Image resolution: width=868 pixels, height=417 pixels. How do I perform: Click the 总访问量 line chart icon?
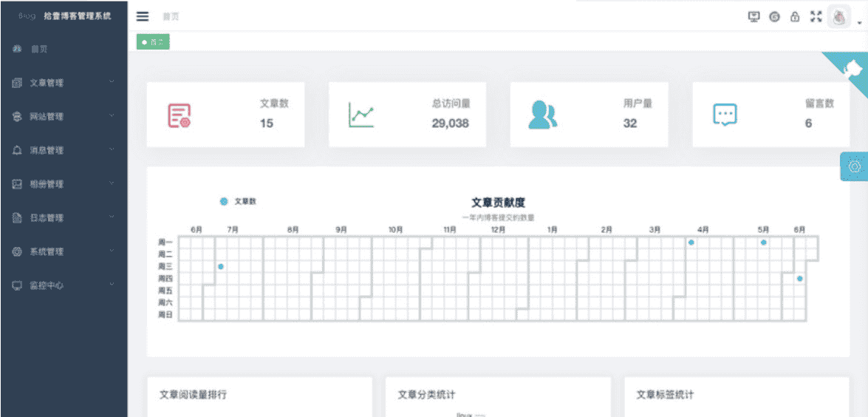coord(361,115)
